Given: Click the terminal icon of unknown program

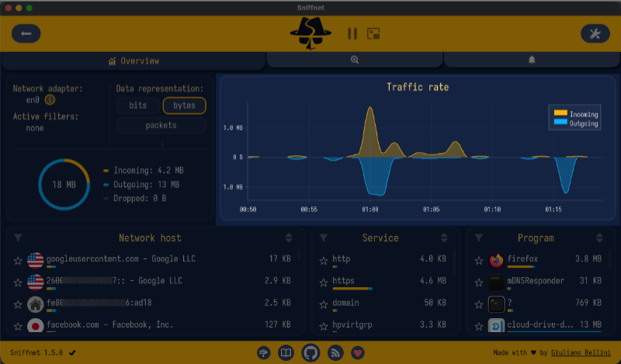Looking at the screenshot, I should pos(496,304).
